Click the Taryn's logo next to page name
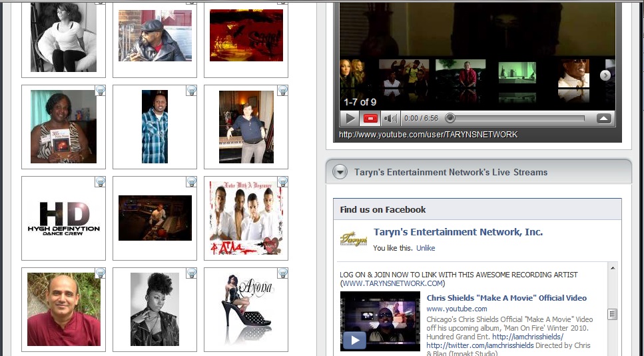 (353, 239)
